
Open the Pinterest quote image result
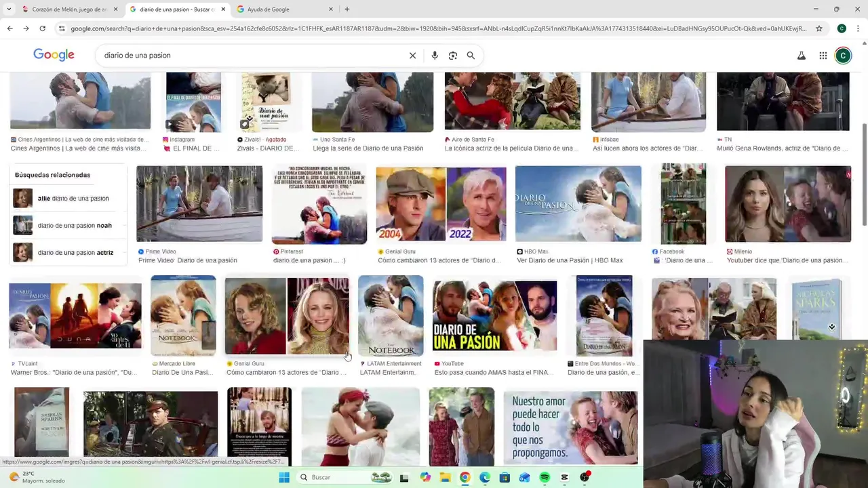(319, 204)
